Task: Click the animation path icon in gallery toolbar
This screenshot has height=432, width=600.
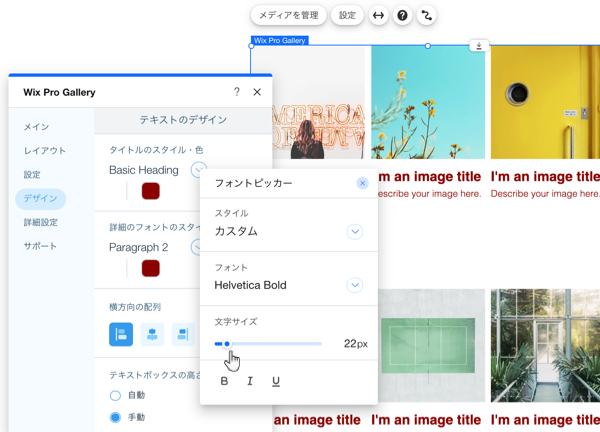Action: coord(426,15)
